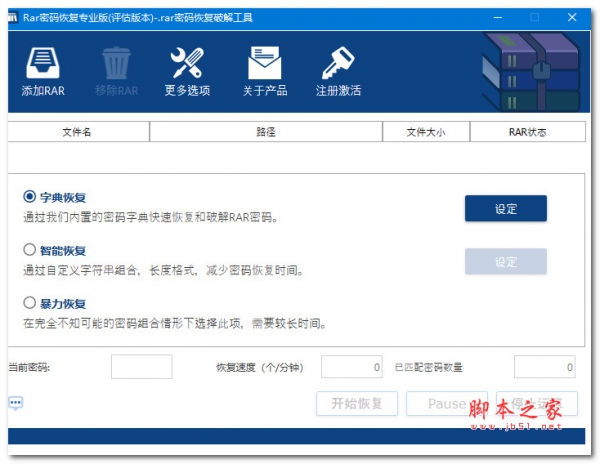Click the 停止运行 button
The height and width of the screenshot is (464, 600).
[537, 404]
